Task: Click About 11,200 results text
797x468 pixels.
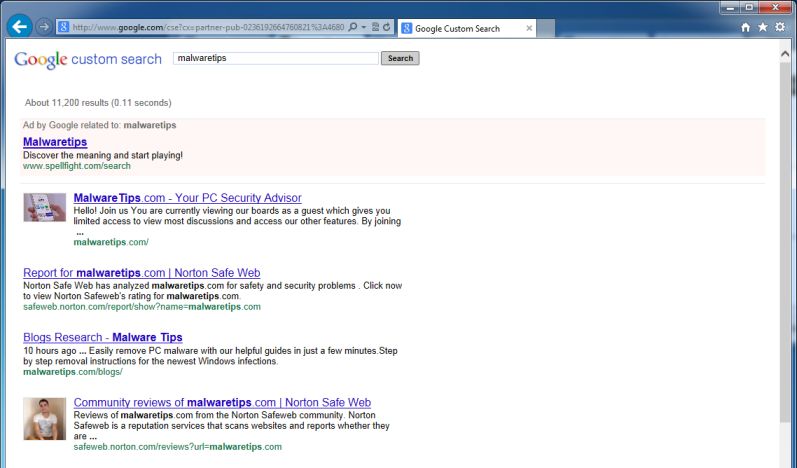Action: click(x=98, y=103)
